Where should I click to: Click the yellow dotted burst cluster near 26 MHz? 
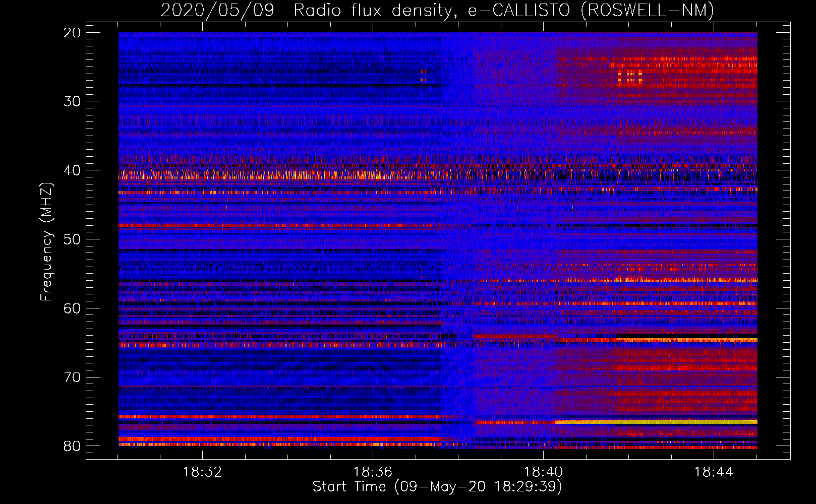tap(630, 77)
